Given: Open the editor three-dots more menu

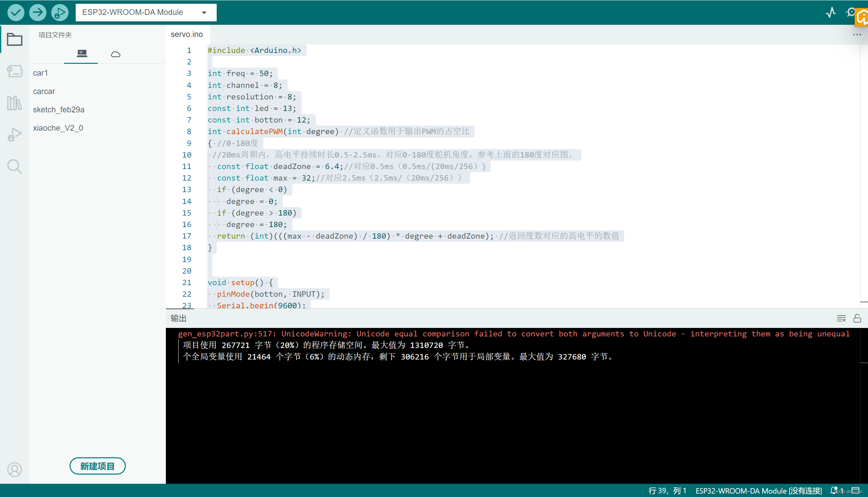Looking at the screenshot, I should (x=857, y=35).
